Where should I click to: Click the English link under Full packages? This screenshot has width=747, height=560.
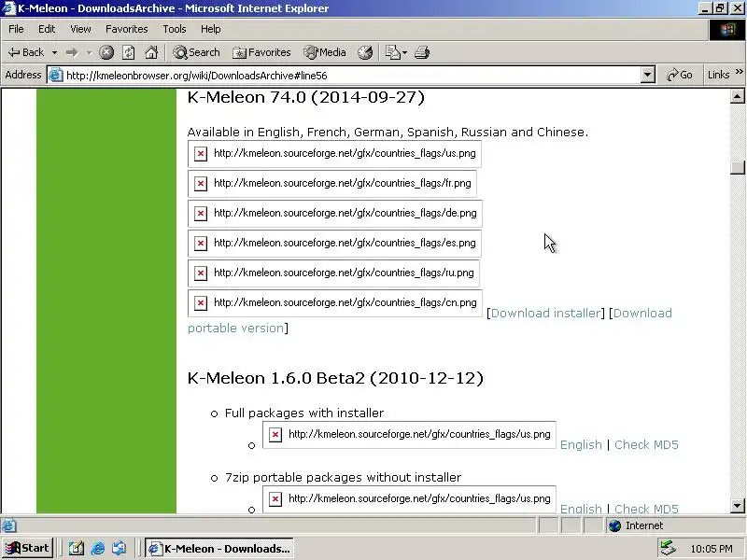pos(581,445)
